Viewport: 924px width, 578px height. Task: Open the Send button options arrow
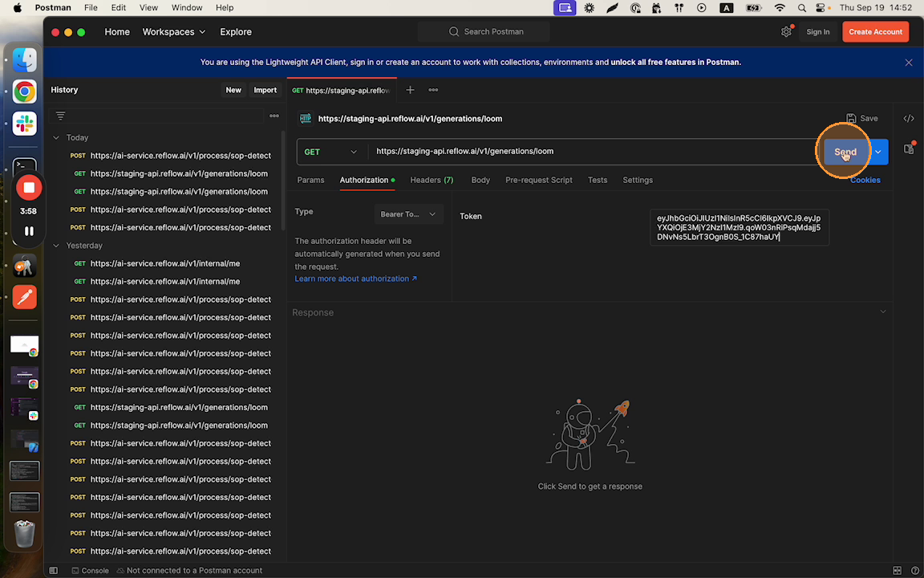point(878,152)
